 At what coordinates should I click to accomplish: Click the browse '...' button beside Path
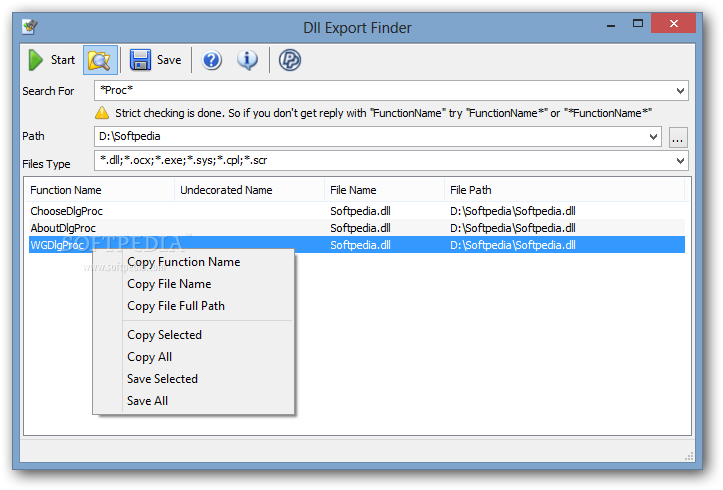point(678,137)
